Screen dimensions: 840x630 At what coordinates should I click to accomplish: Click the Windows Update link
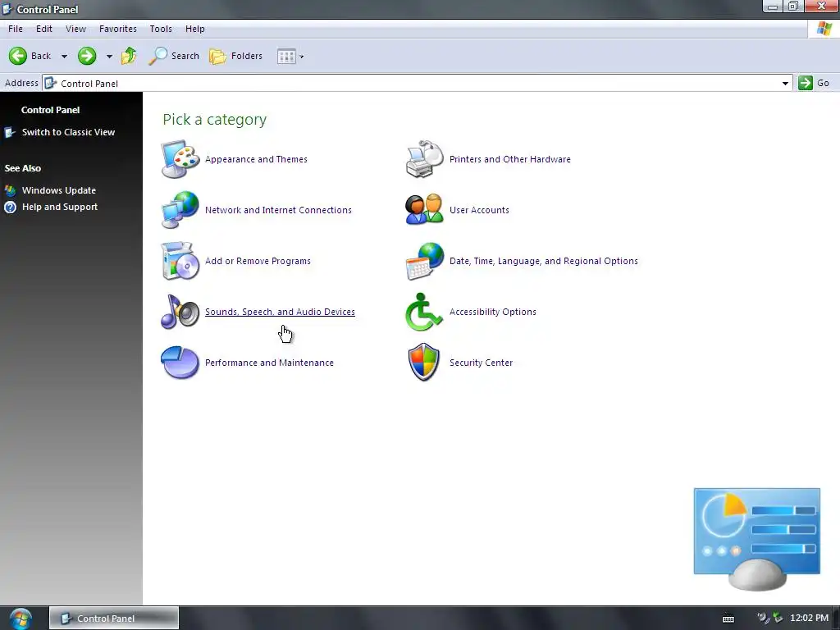tap(59, 190)
